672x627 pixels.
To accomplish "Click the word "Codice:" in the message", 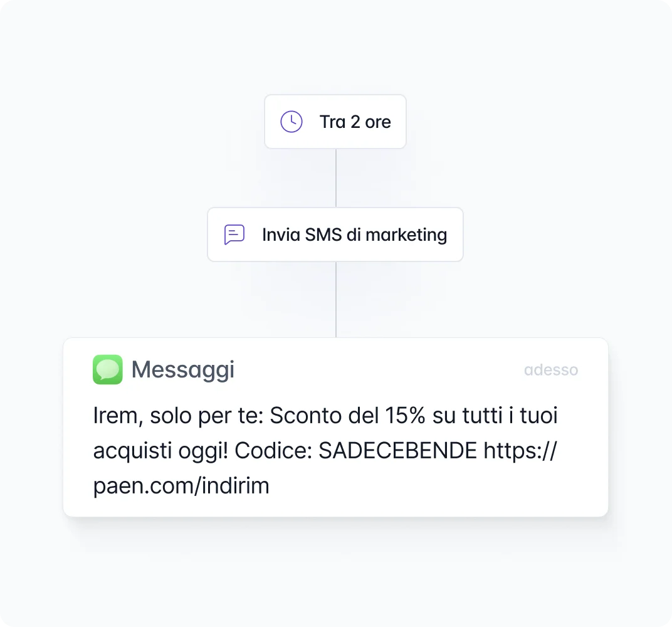I will pyautogui.click(x=283, y=451).
